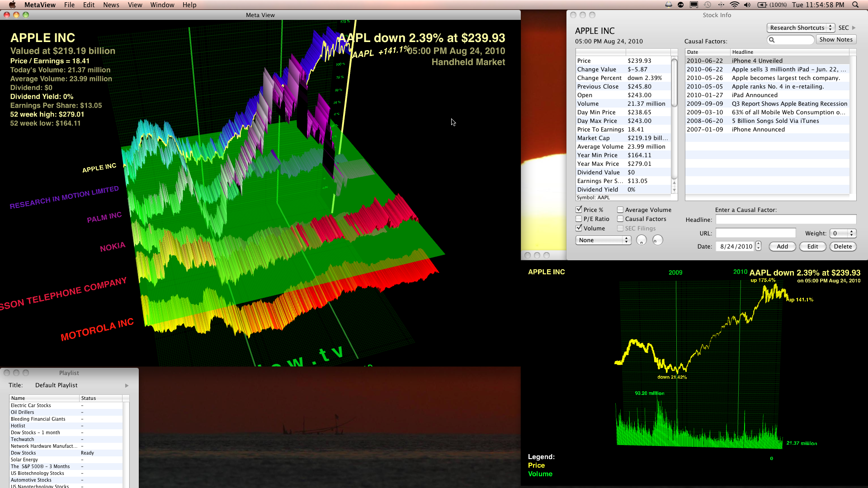
Task: Select Electric Car Stocks in the Playlist
Action: pos(66,406)
